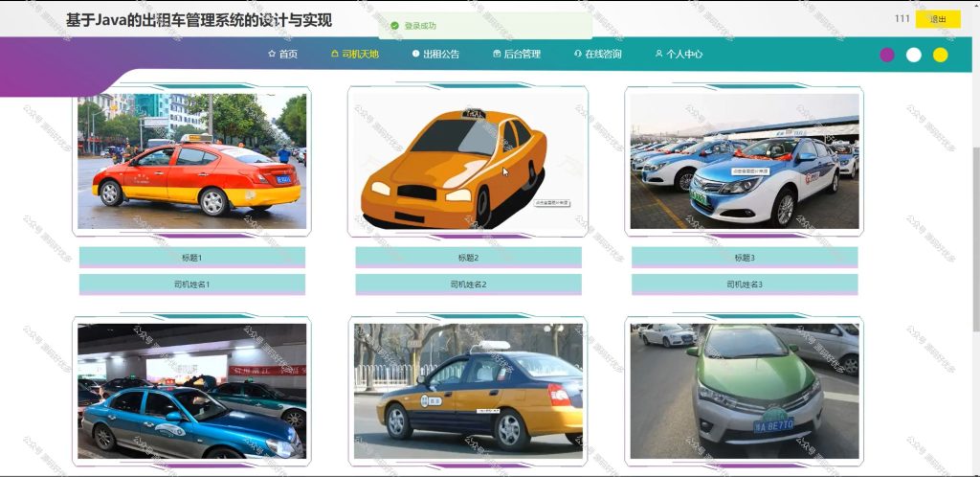Open the green Toyota taxi photo

745,392
